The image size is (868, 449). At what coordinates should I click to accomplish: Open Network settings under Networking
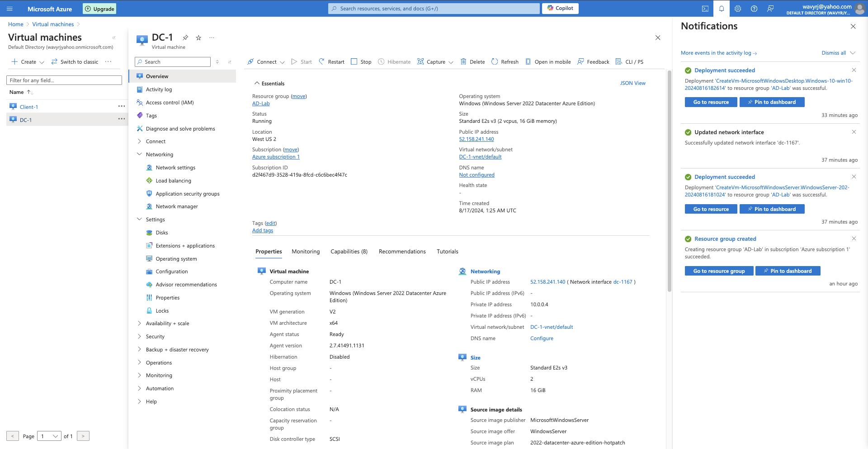pos(175,168)
